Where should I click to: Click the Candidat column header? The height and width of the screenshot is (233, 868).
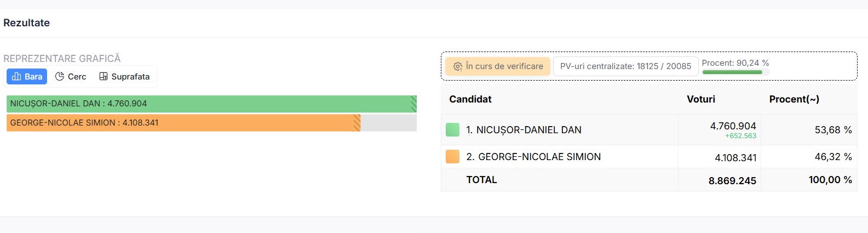pos(470,99)
